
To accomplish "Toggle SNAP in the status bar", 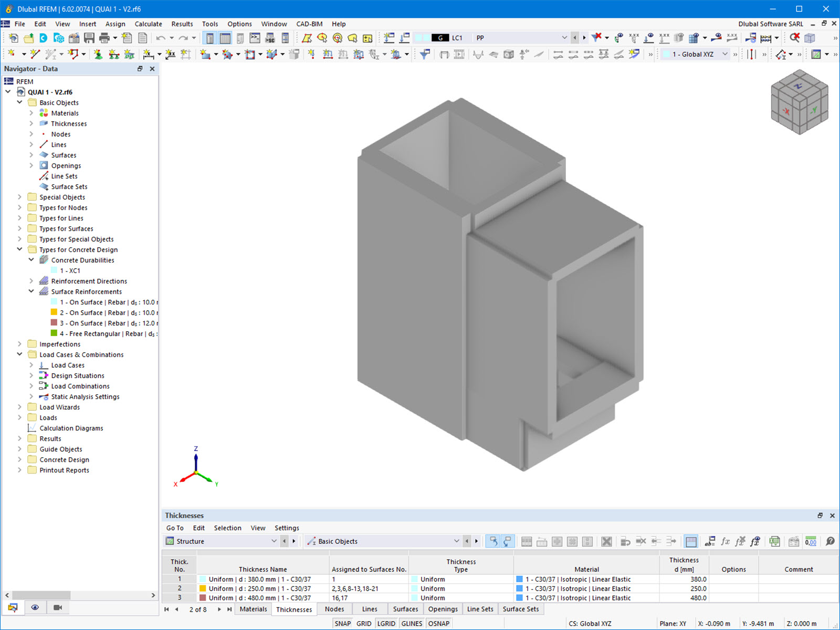I will coord(342,623).
